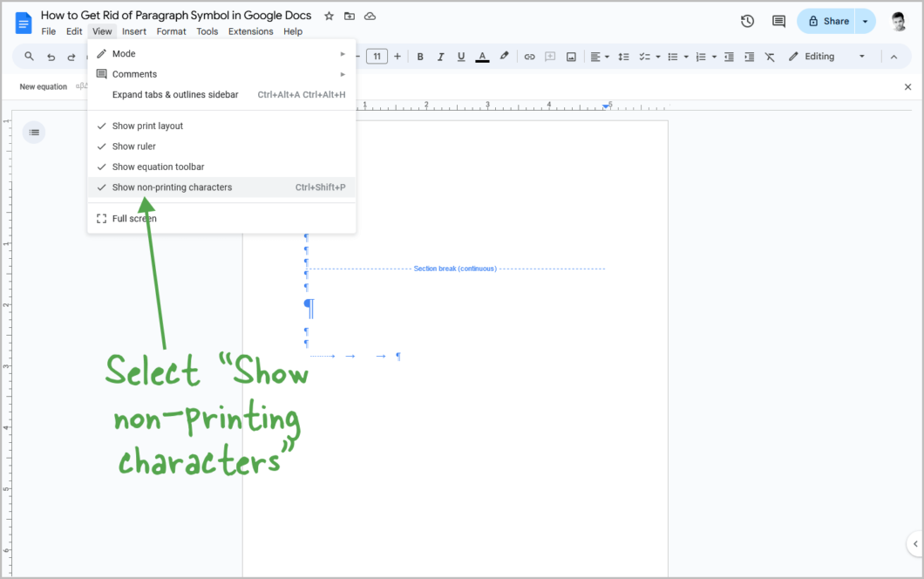Viewport: 924px width, 579px height.
Task: Edit the font size field
Action: (x=377, y=57)
